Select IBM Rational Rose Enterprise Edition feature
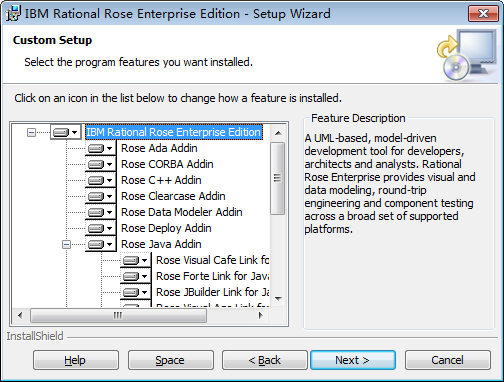This screenshot has width=504, height=382. click(174, 132)
